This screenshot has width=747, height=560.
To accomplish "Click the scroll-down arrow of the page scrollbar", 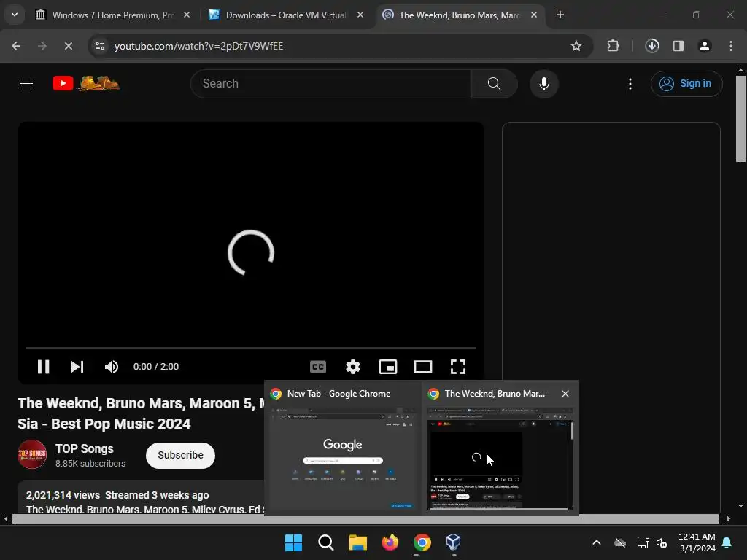I will pos(741,506).
